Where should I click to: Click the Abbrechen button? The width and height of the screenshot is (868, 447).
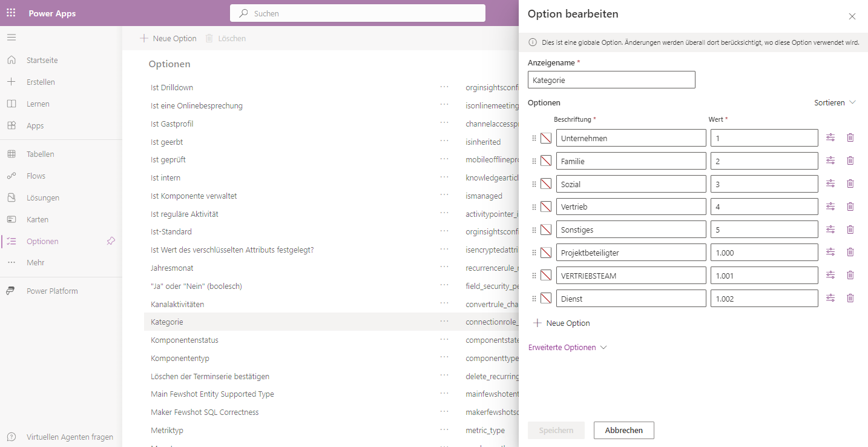tap(623, 430)
